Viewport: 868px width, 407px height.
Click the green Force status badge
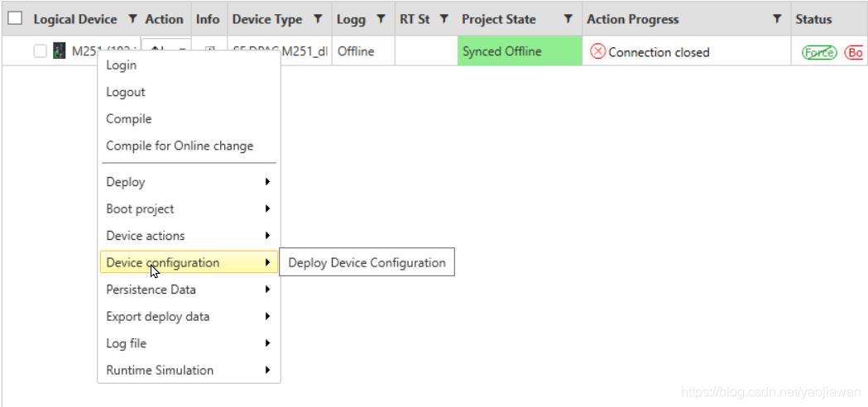pos(819,52)
